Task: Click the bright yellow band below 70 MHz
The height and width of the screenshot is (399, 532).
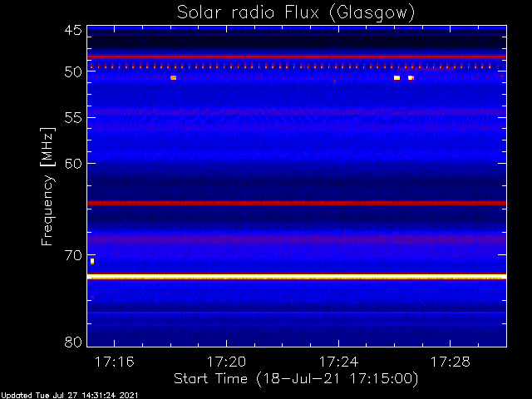Action: click(297, 278)
